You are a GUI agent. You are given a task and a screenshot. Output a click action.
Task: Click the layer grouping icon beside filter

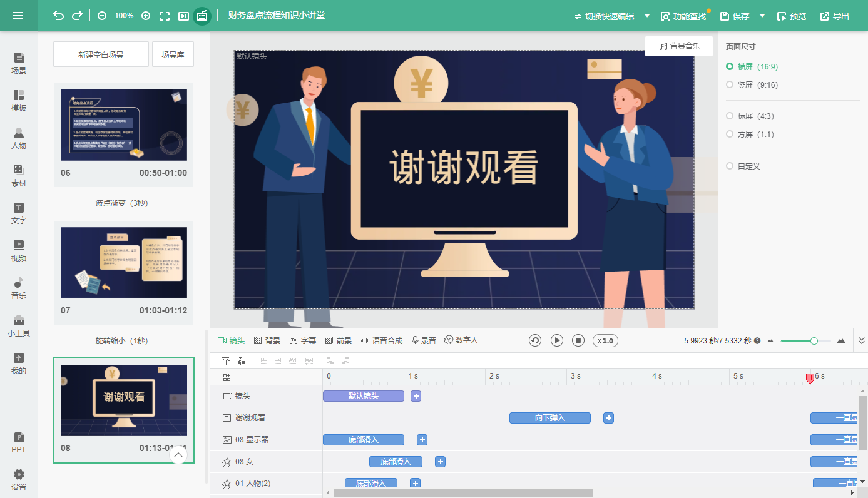[x=242, y=361]
